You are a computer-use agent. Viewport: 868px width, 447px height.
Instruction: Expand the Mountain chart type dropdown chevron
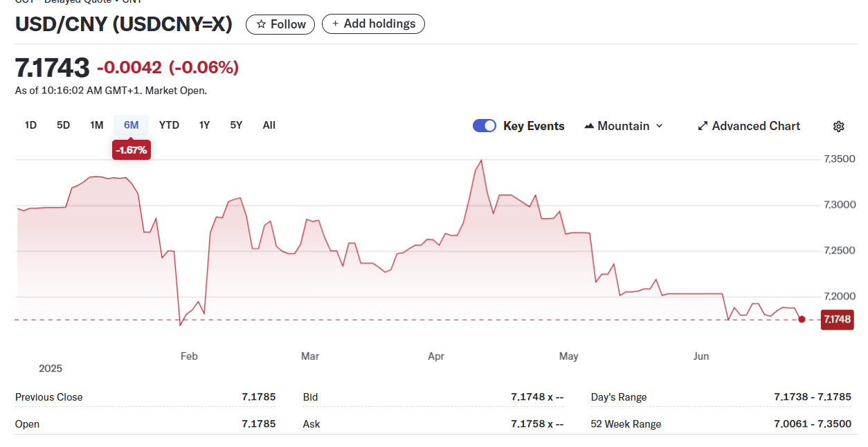[x=659, y=126]
